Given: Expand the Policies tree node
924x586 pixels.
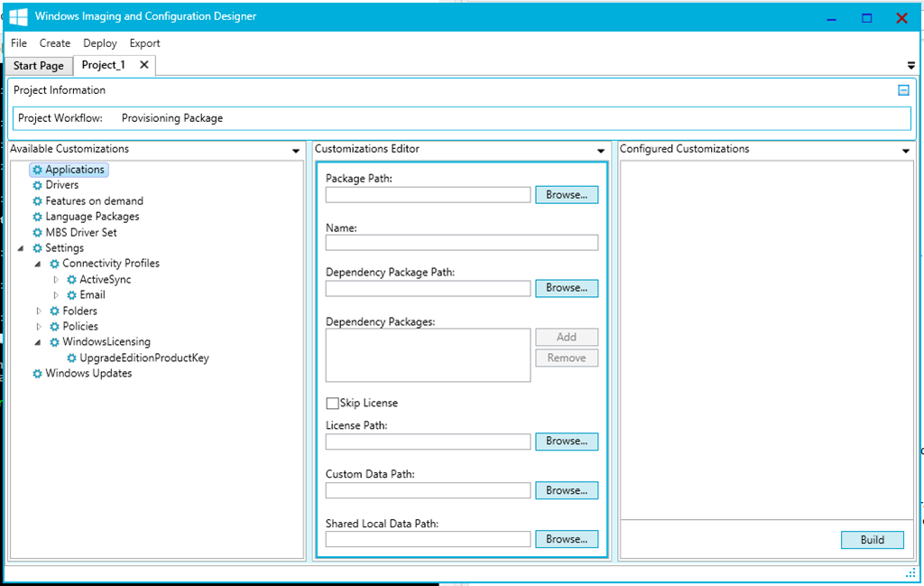Looking at the screenshot, I should [39, 327].
